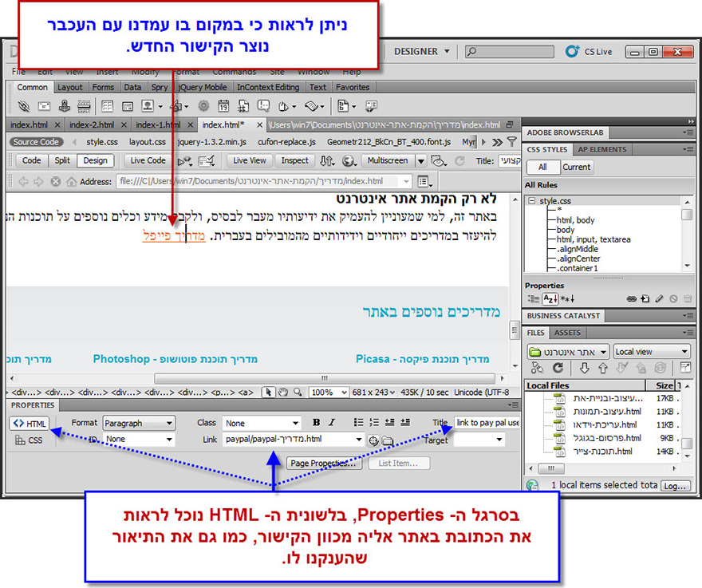The image size is (702, 588).
Task: Show Current selection rules in CSS Styles
Action: click(577, 167)
